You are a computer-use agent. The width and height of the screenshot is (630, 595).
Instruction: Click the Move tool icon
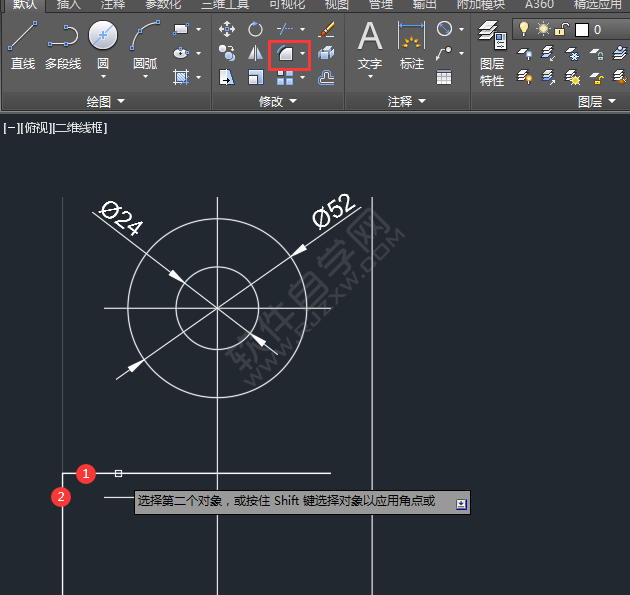point(227,29)
